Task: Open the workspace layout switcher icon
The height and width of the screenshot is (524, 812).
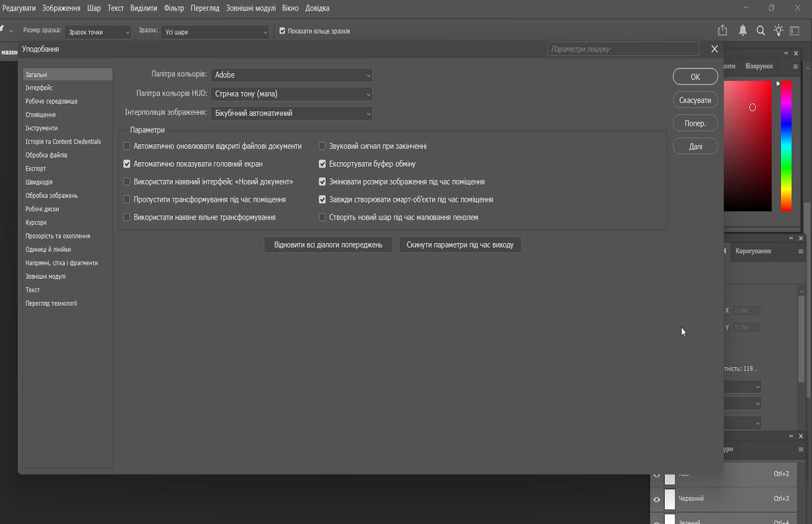Action: 795,31
